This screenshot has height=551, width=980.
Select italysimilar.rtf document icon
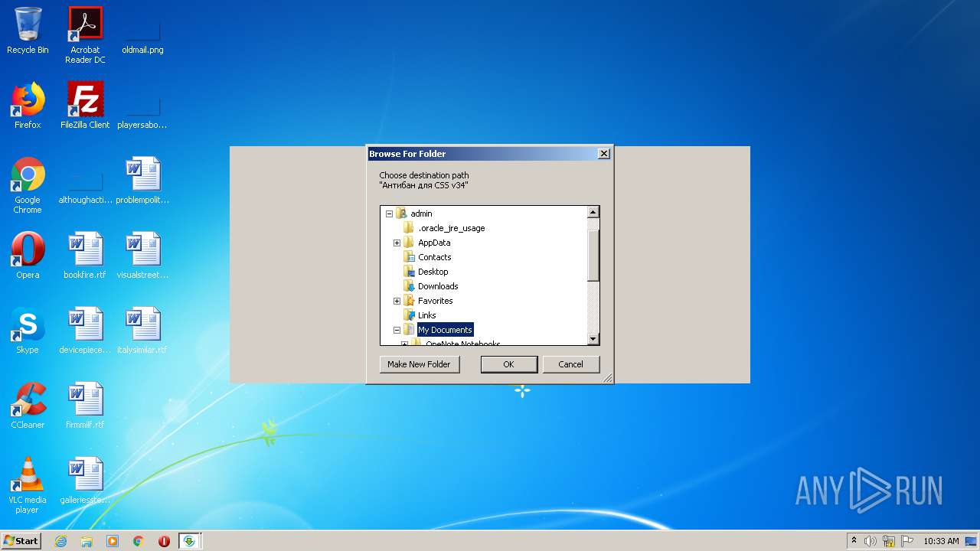(142, 331)
